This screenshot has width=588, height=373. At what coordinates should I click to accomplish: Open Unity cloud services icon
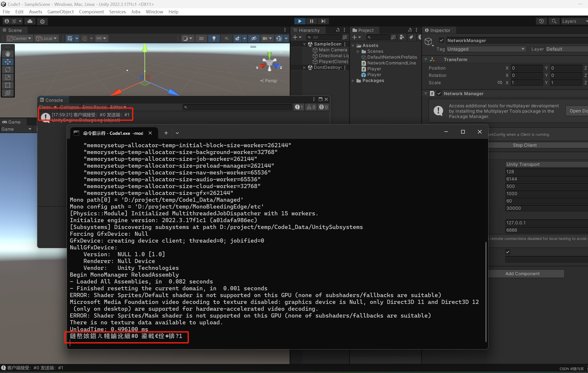[30, 21]
